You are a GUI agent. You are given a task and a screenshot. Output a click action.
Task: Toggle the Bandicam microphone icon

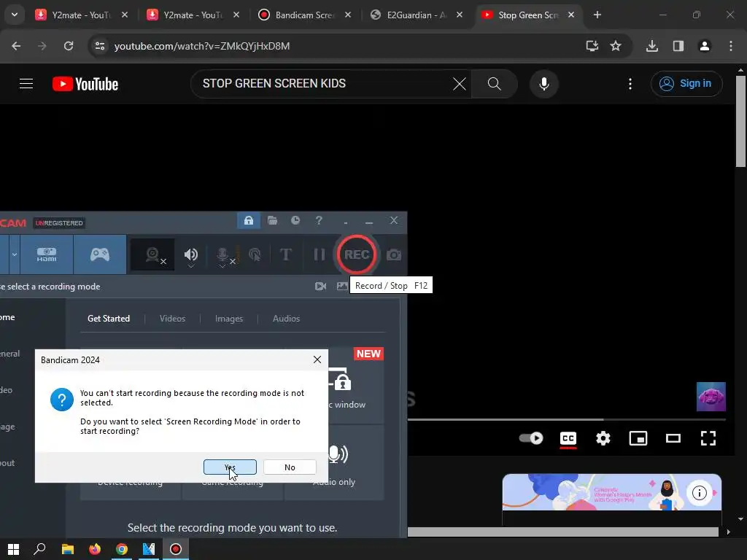click(222, 254)
